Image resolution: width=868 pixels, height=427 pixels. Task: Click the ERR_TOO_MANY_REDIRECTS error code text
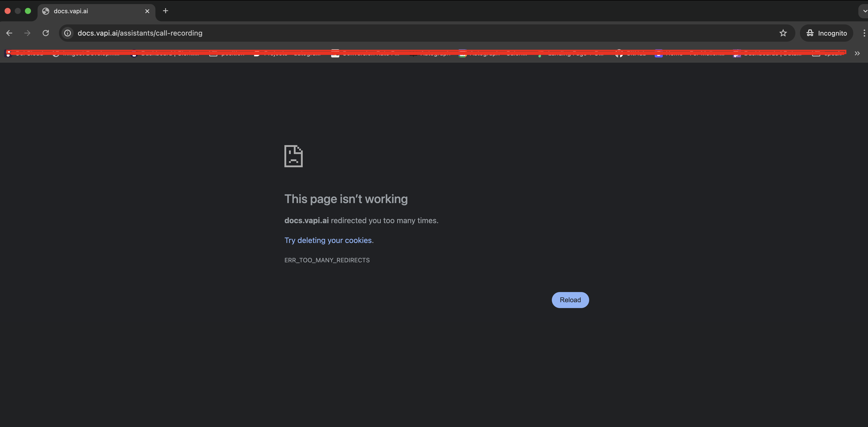tap(327, 260)
